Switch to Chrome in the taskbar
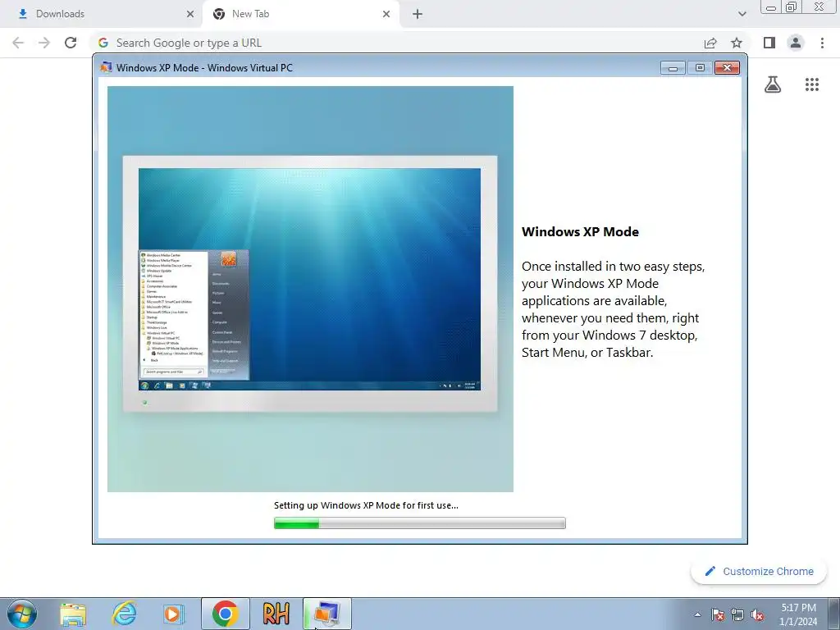The height and width of the screenshot is (630, 840). [x=225, y=614]
